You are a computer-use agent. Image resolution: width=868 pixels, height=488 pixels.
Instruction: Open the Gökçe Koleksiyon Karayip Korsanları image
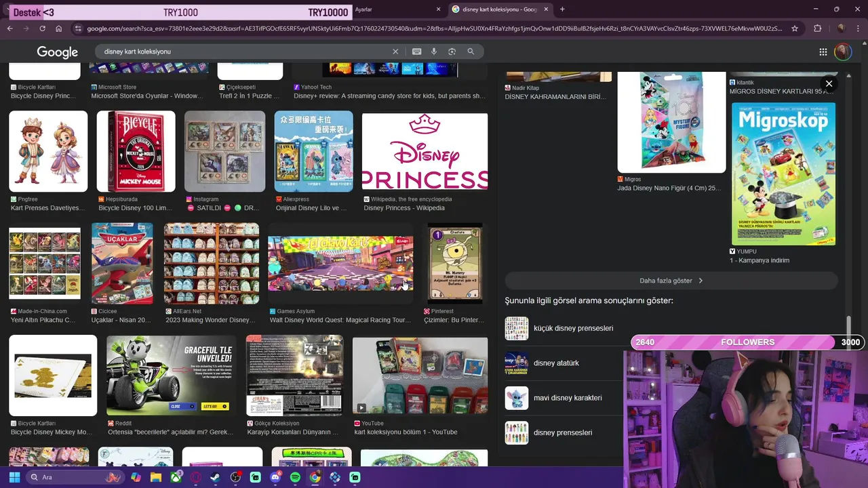(294, 375)
